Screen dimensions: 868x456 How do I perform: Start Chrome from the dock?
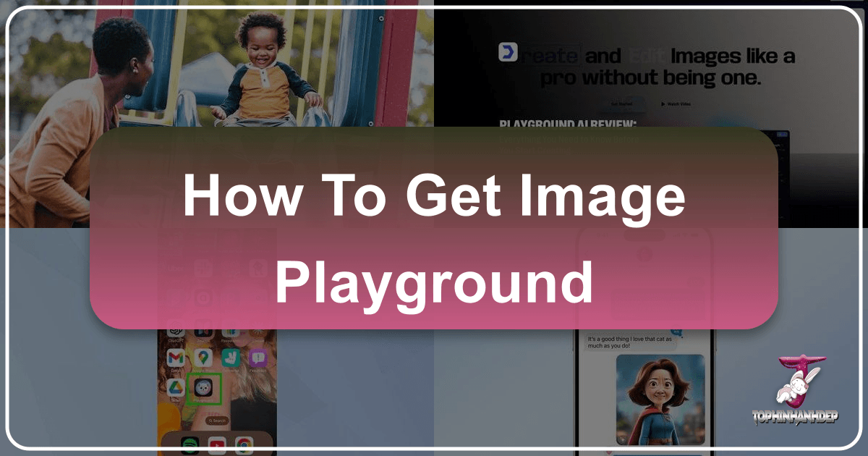click(x=243, y=443)
